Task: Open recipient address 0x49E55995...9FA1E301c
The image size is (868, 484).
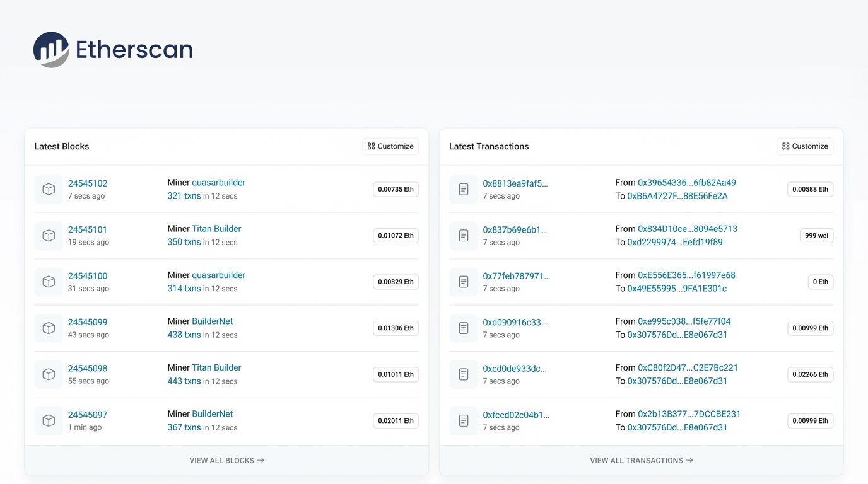Action: (677, 289)
